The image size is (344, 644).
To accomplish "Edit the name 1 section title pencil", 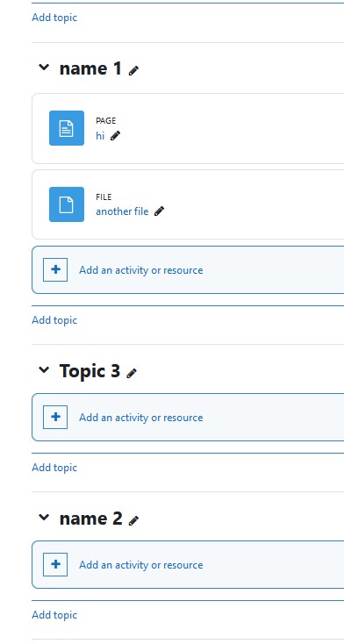I will pos(133,71).
